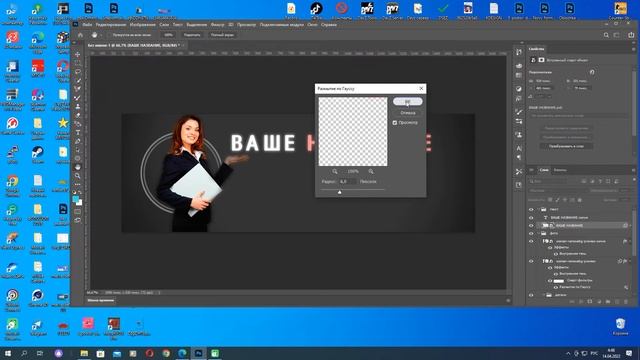Confirm Gaussian Blur with OK button
Screen dimensions: 640x360
407,101
